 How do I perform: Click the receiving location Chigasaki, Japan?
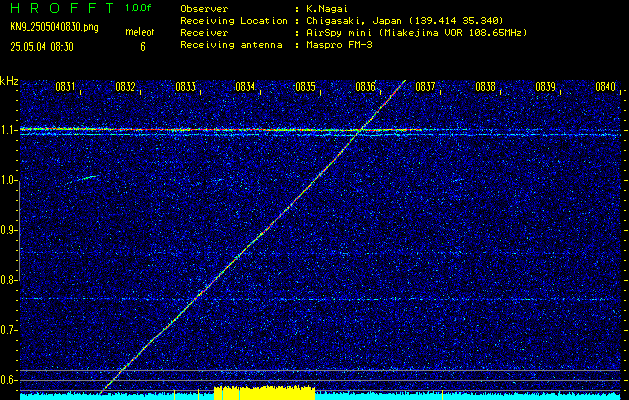click(x=353, y=21)
